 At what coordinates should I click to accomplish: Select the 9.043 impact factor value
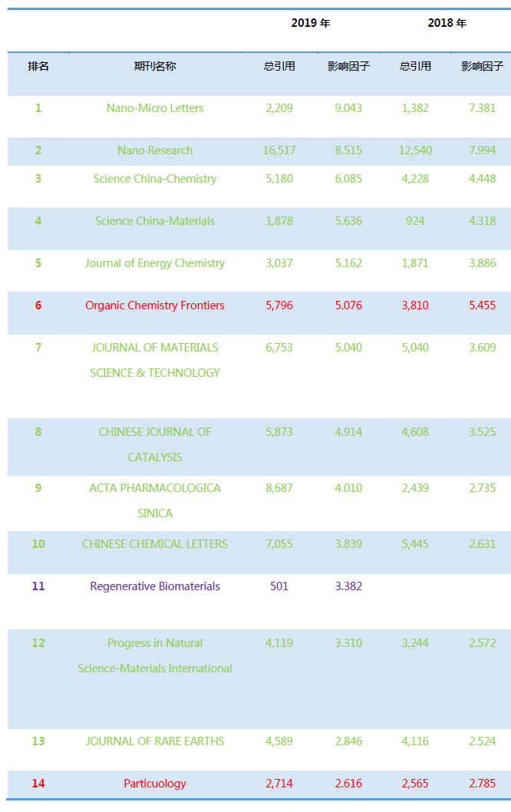click(x=348, y=108)
